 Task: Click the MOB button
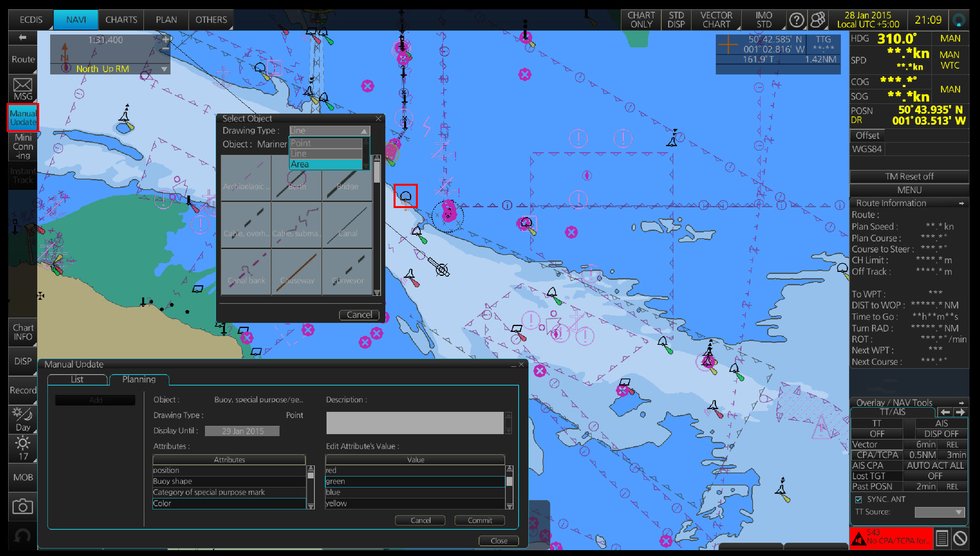[x=23, y=477]
